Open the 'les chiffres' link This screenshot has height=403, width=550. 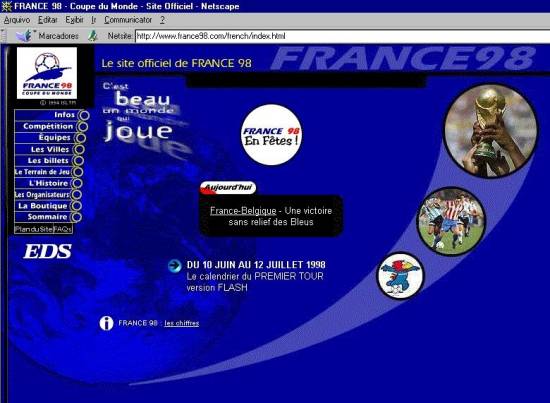pos(182,323)
